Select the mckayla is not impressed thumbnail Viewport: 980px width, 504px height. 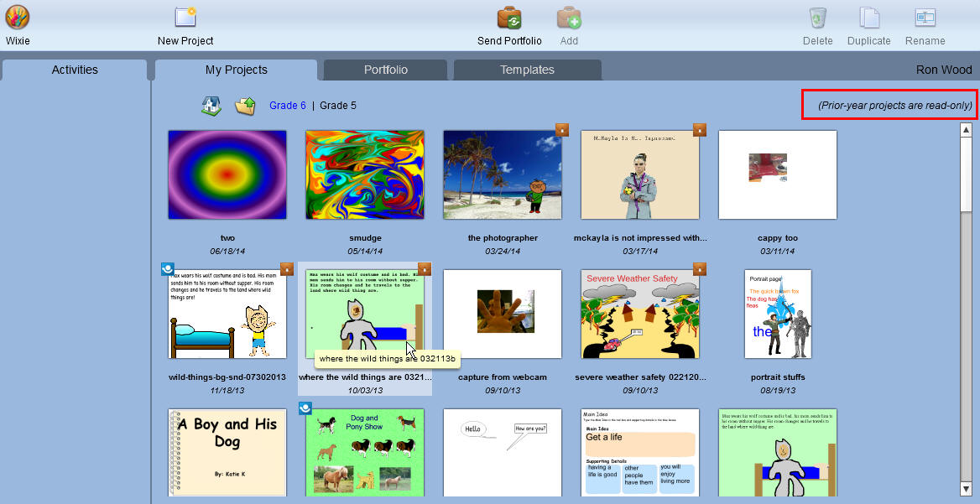[x=640, y=175]
